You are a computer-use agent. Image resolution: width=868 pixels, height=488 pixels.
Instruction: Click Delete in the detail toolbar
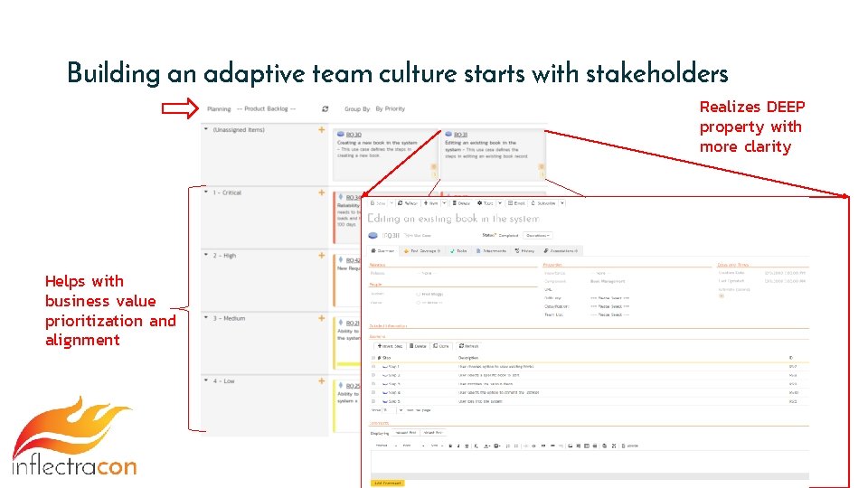point(461,203)
